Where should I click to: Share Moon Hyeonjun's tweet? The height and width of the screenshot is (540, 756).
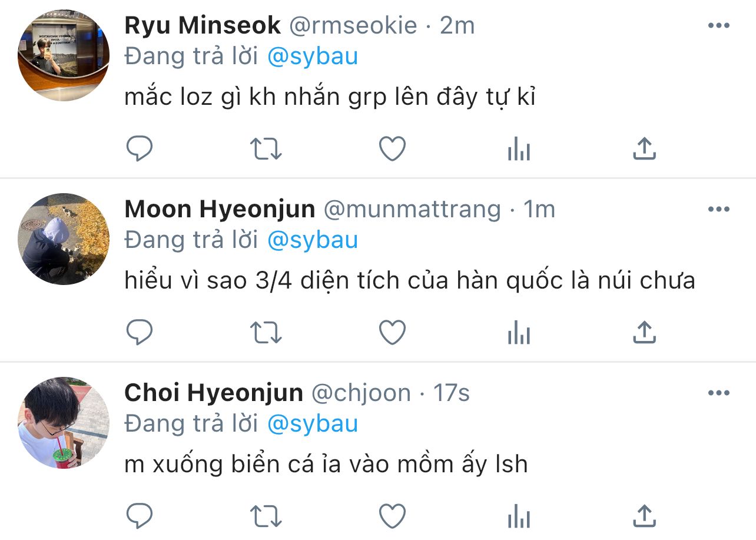point(644,333)
